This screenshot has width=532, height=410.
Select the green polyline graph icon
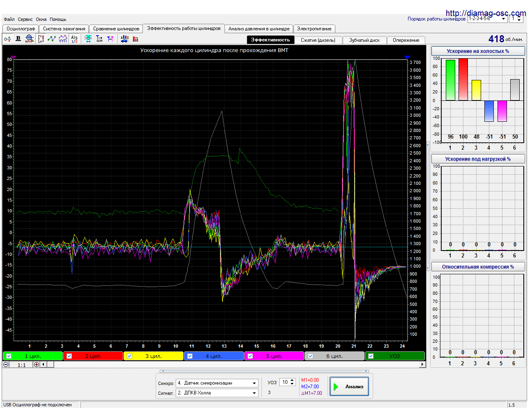[52, 39]
